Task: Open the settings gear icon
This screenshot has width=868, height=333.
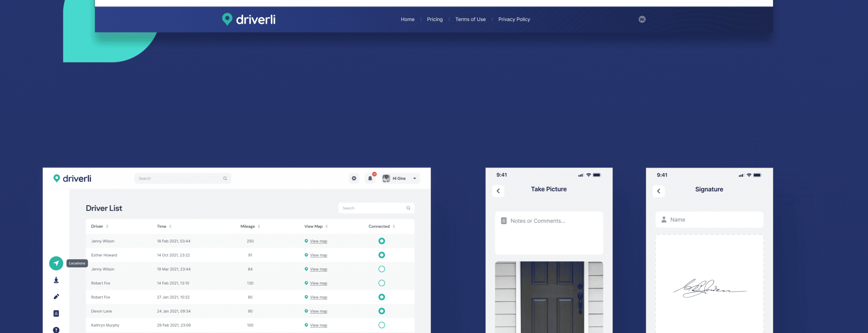Action: 354,178
